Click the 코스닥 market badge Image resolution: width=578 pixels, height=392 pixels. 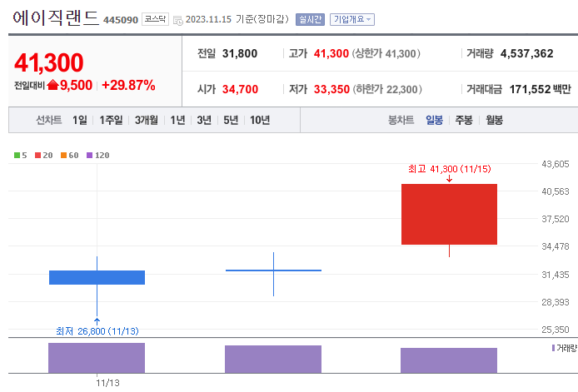[155, 19]
